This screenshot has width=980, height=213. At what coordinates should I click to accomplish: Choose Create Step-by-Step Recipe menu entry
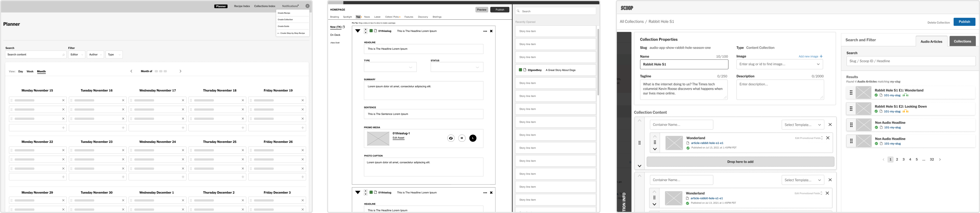[x=293, y=33]
